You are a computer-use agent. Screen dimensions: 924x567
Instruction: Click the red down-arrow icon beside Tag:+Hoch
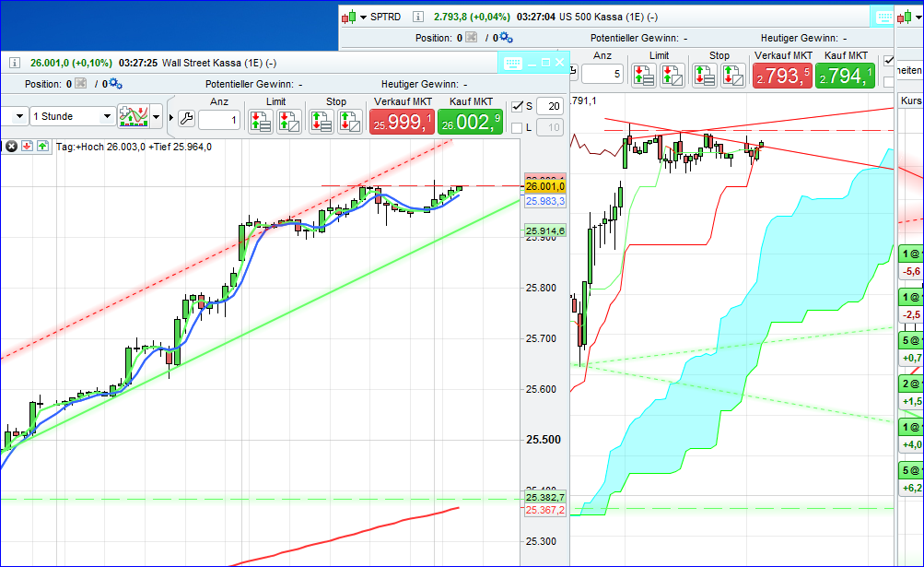click(28, 147)
